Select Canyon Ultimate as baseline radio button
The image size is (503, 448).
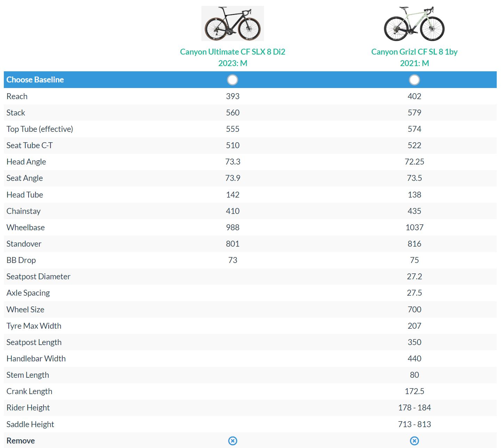click(232, 80)
